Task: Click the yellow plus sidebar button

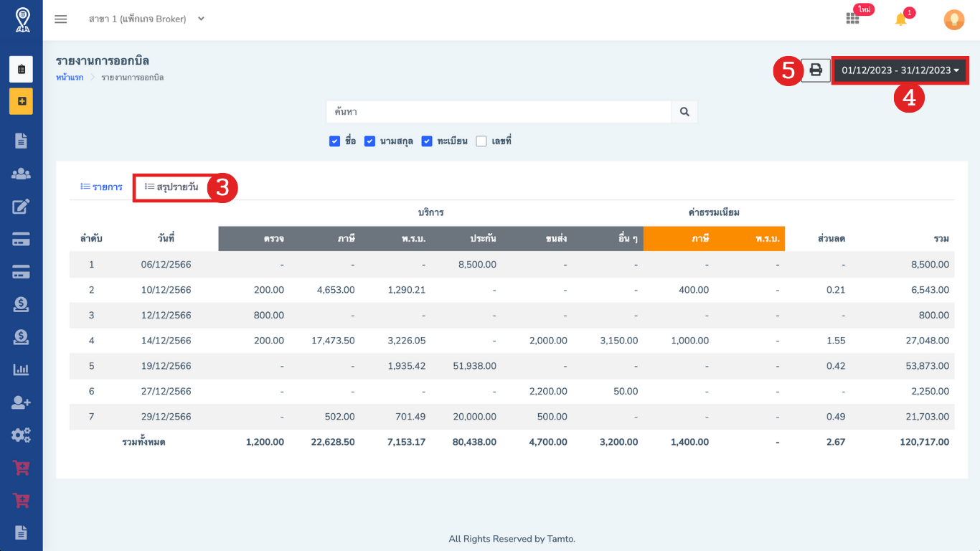Action: point(22,101)
